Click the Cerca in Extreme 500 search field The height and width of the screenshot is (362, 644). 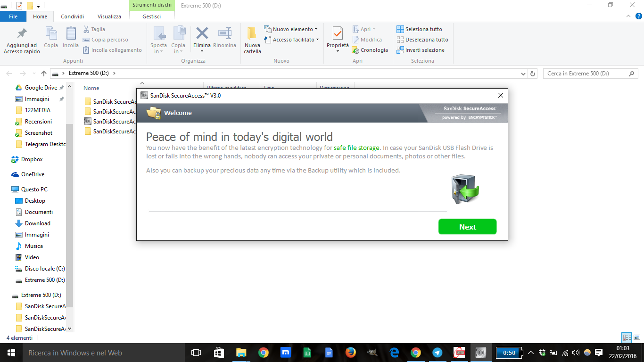point(590,74)
